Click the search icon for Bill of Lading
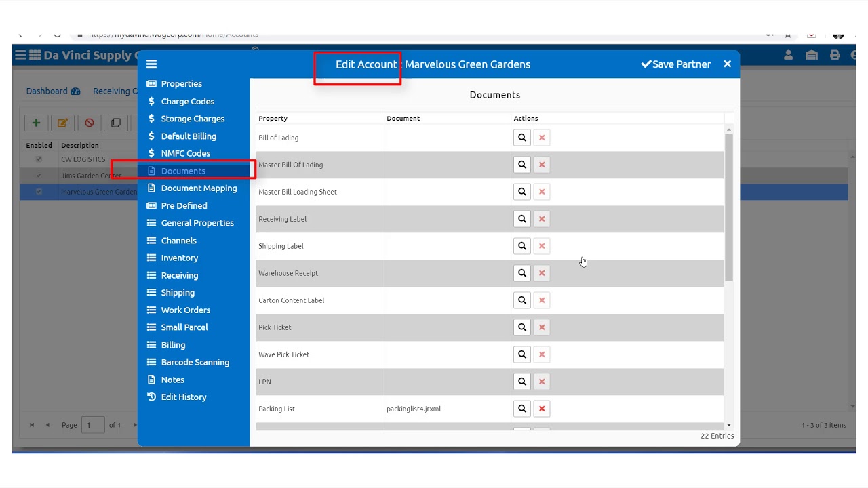Viewport: 868px width, 488px height. coord(522,138)
